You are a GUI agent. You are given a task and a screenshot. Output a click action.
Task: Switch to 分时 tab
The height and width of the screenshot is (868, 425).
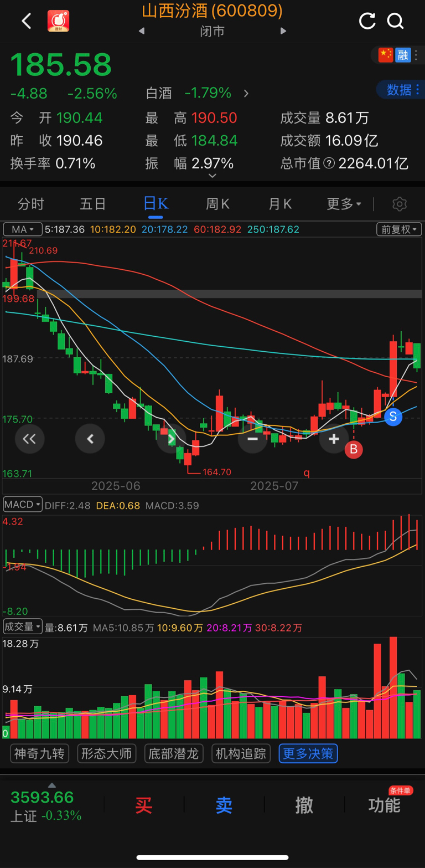[x=30, y=204]
